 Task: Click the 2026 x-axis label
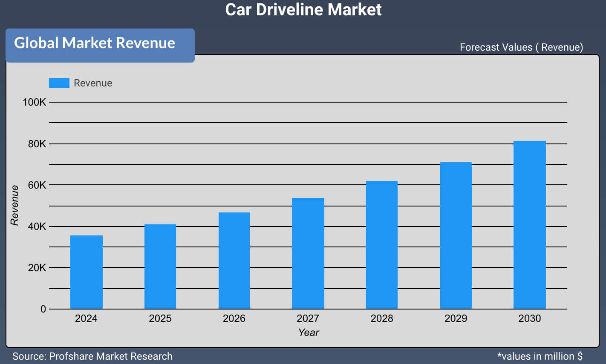coord(234,318)
